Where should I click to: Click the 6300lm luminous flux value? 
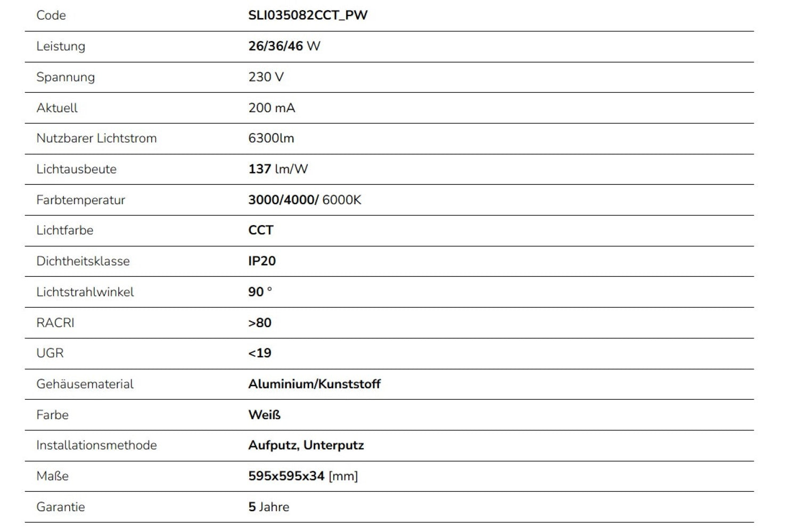[271, 138]
